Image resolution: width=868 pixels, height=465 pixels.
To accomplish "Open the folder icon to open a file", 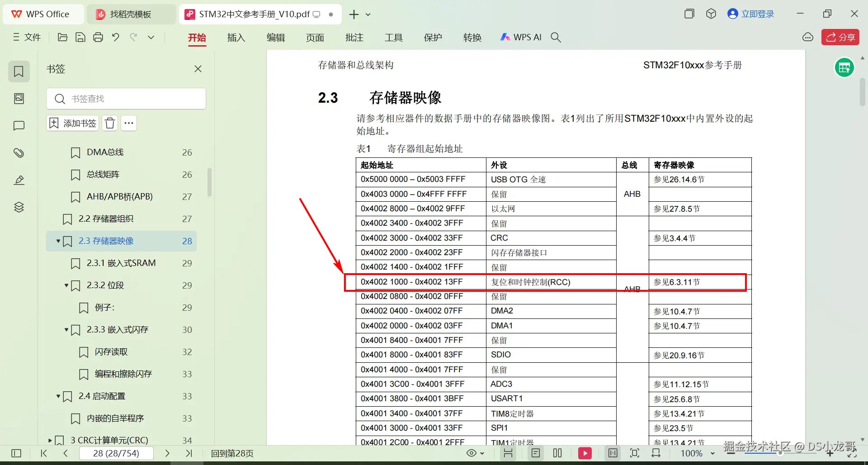I will coord(63,37).
